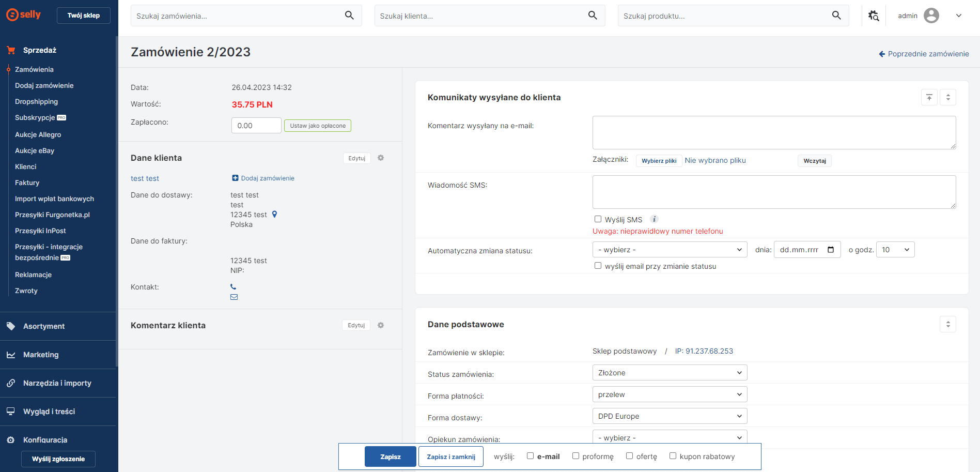
Task: Click the admin user avatar icon
Action: [931, 16]
